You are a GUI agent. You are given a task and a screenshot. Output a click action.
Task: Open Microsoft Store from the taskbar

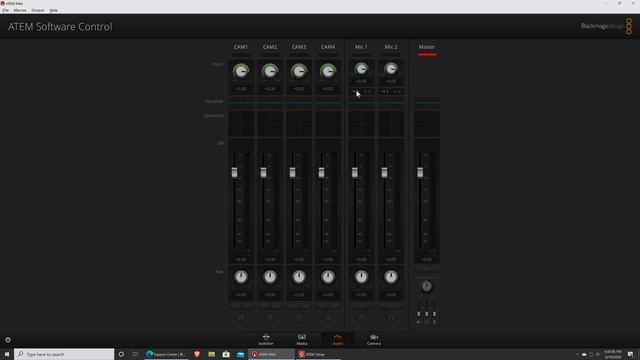point(226,354)
